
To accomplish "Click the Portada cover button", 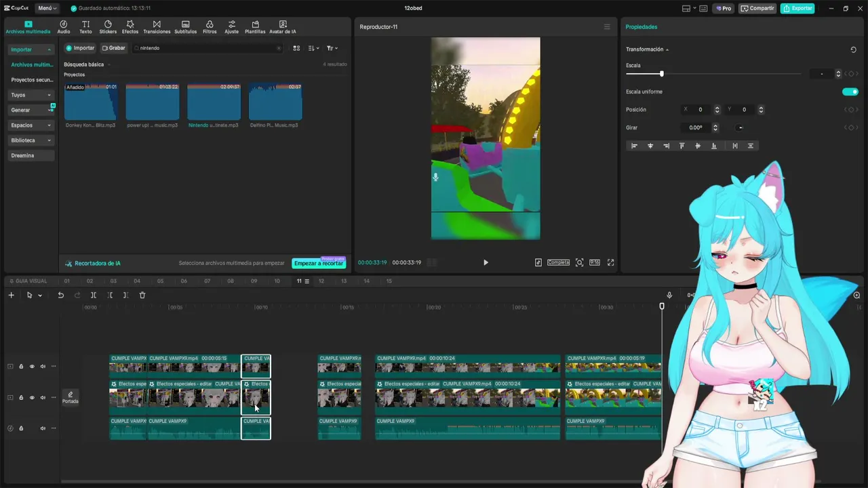I will [x=71, y=397].
